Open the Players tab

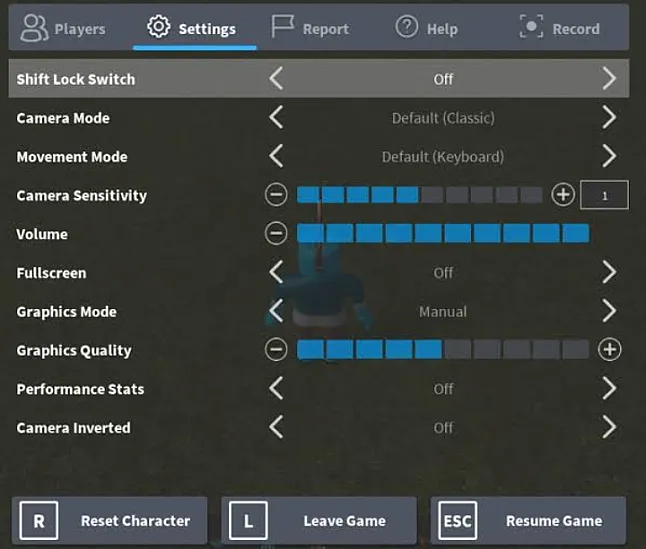[x=63, y=28]
